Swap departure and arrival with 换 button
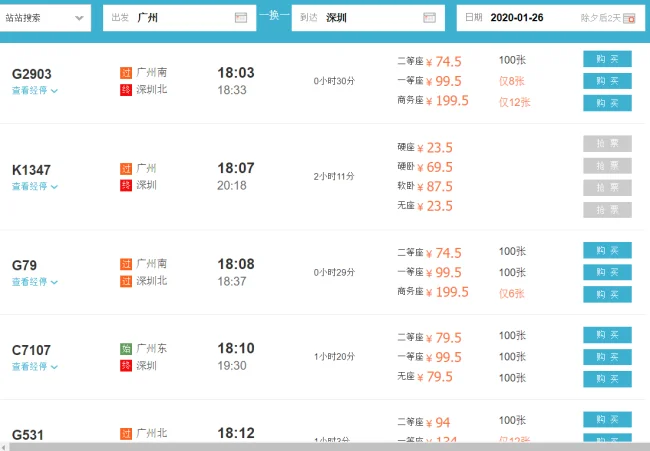Screen dimensions: 650x451 point(274,16)
